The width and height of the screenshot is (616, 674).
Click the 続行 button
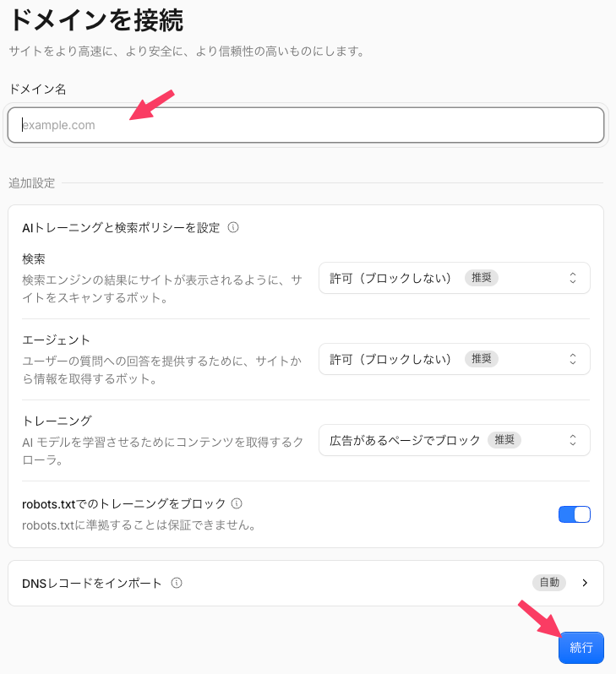[581, 648]
